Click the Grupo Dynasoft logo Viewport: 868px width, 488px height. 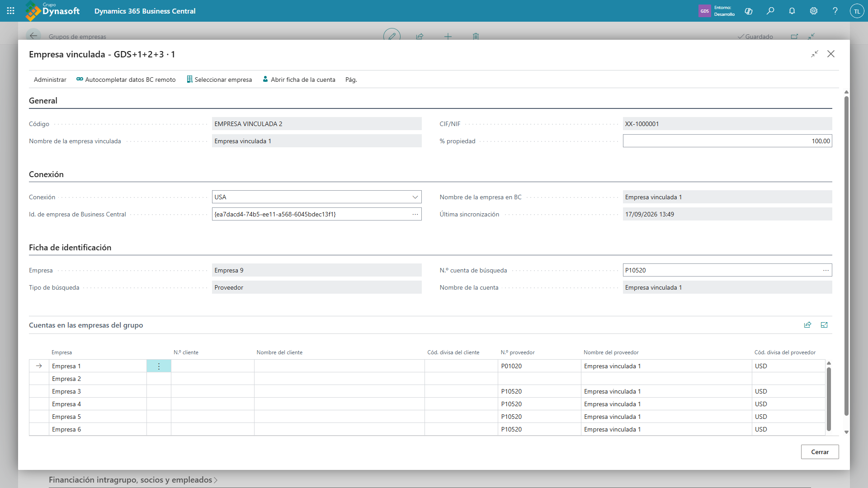click(52, 11)
